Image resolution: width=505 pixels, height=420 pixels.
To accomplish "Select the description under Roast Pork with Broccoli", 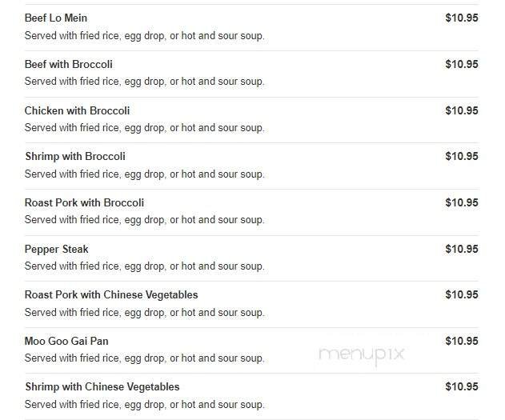I will tap(144, 220).
